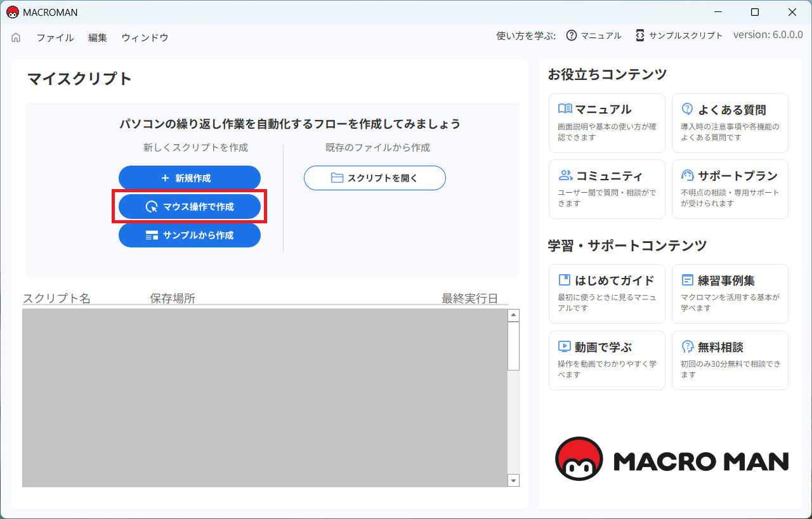Maximize the MACROMAN window
Image resolution: width=812 pixels, height=519 pixels.
coord(755,12)
